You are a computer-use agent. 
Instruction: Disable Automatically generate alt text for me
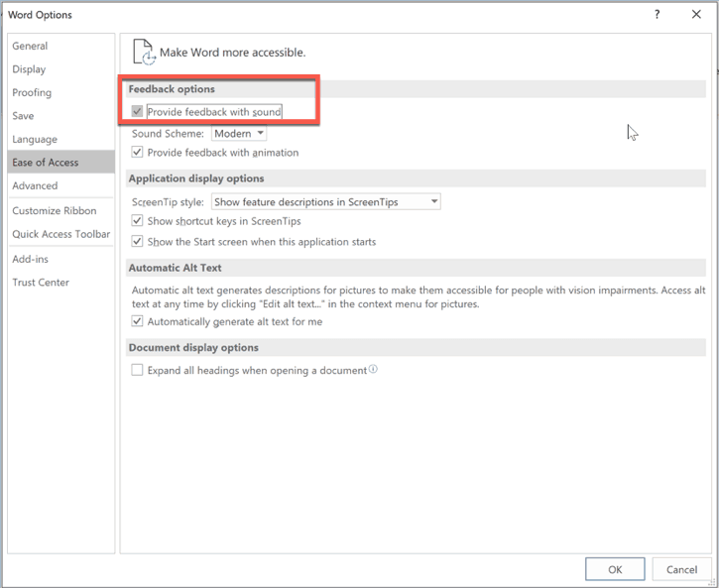point(137,321)
